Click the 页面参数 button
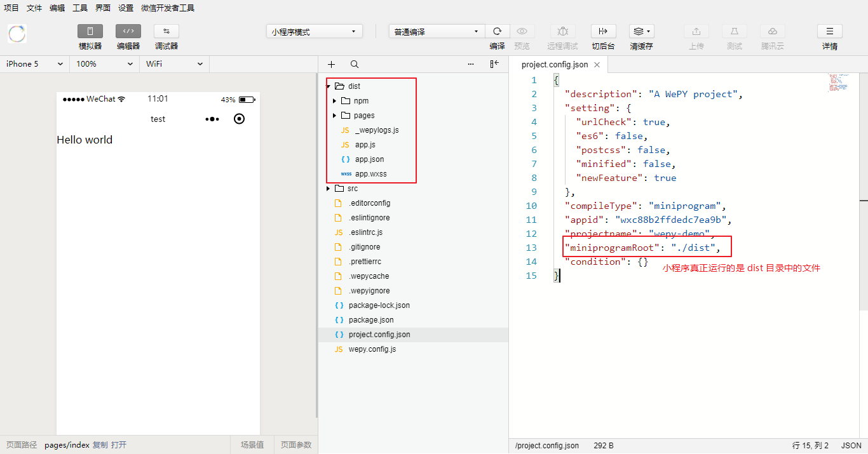Viewport: 868px width, 454px height. click(296, 445)
